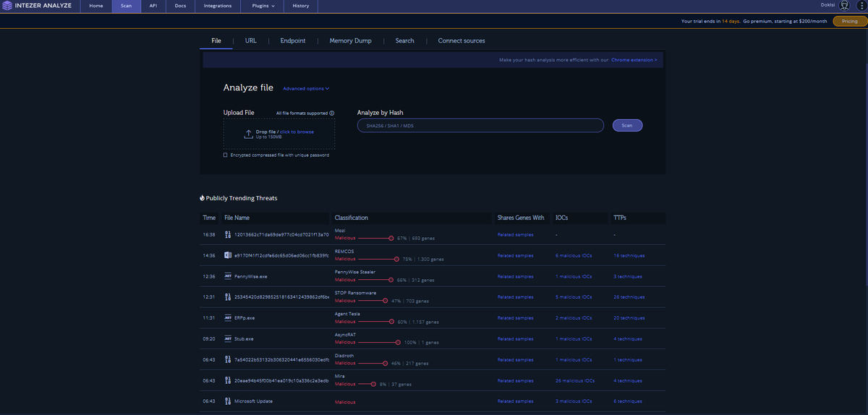Viewport: 868px width, 415px height.
Task: Click the Excel file icon of the REMCOS row
Action: 228,255
